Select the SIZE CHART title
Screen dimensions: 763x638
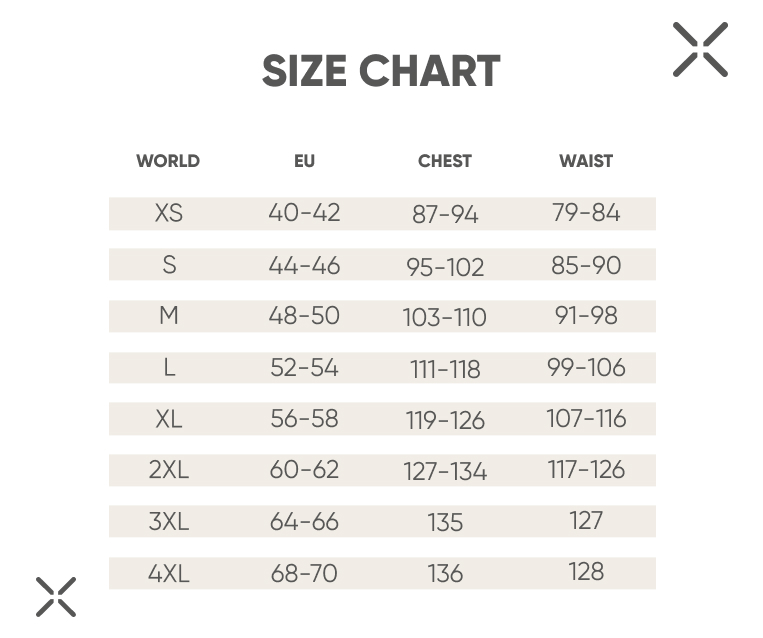pos(381,71)
